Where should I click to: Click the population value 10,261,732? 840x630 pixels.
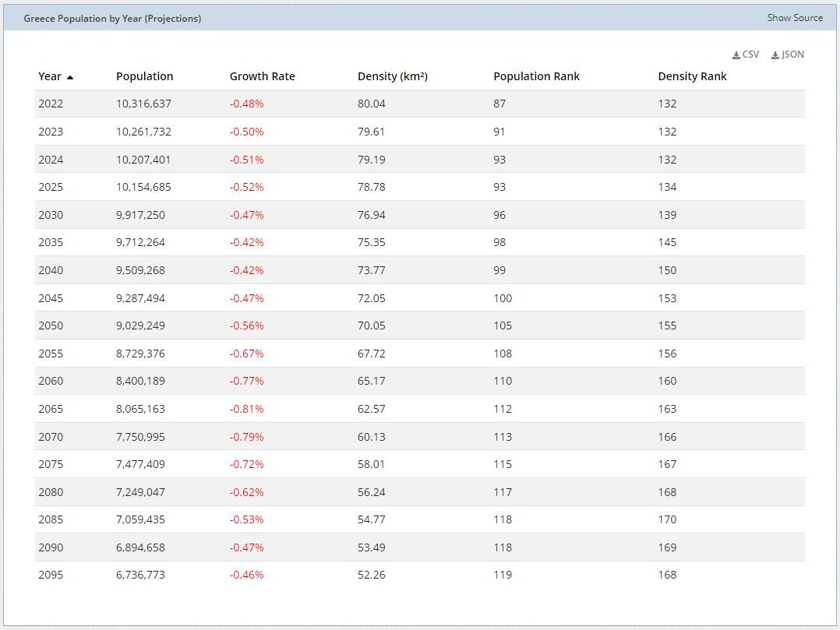(x=143, y=132)
